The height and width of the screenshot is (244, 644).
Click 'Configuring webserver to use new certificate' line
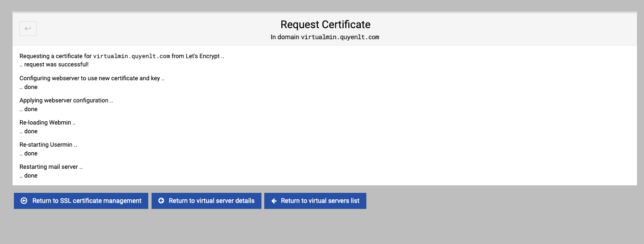pyautogui.click(x=91, y=78)
